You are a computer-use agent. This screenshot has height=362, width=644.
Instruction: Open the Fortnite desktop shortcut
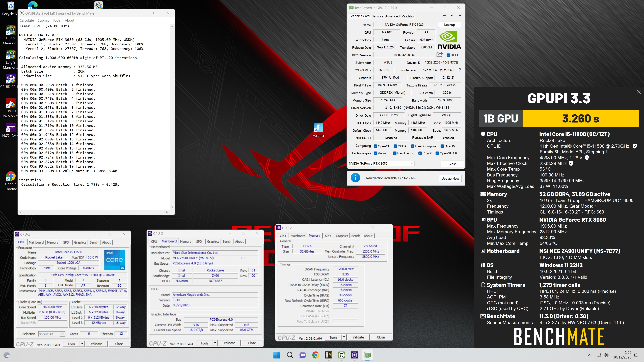(318, 130)
